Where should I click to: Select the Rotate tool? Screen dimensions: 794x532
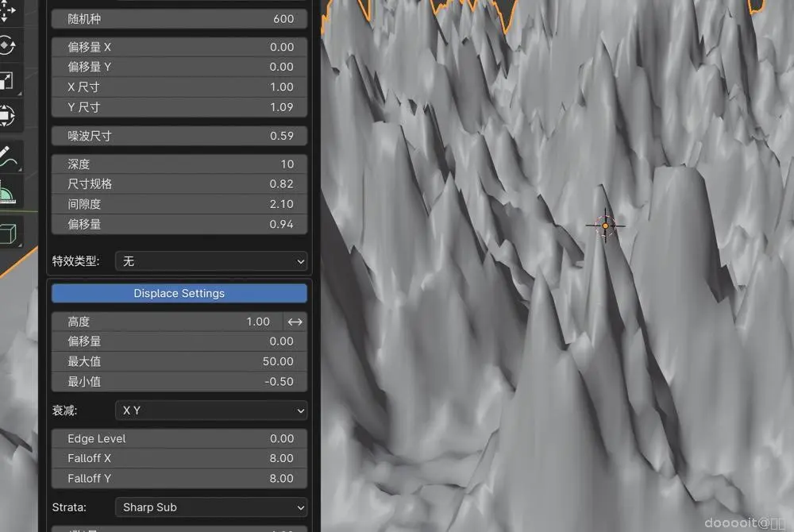[7, 45]
